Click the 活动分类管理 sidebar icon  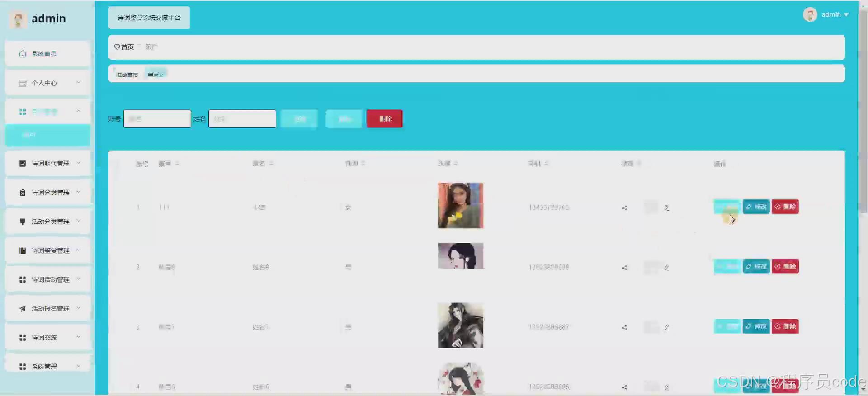pyautogui.click(x=23, y=222)
